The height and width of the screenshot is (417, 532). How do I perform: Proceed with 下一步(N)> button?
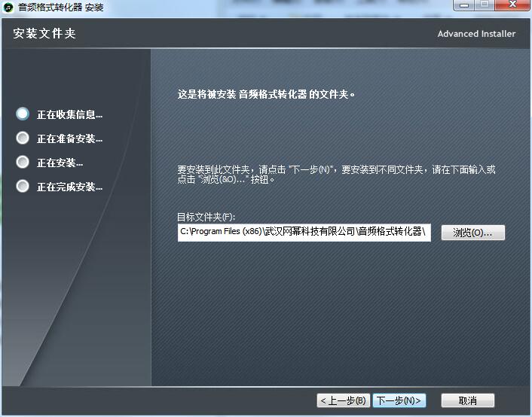pyautogui.click(x=399, y=400)
